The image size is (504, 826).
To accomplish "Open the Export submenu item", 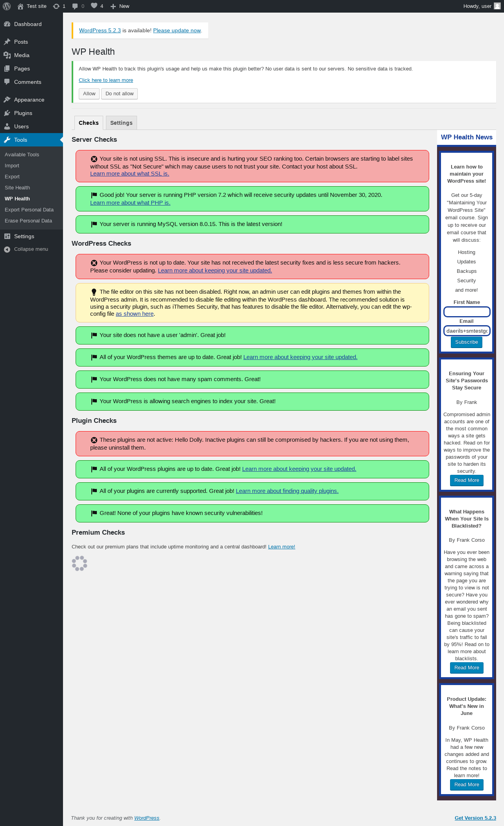I will click(x=12, y=177).
